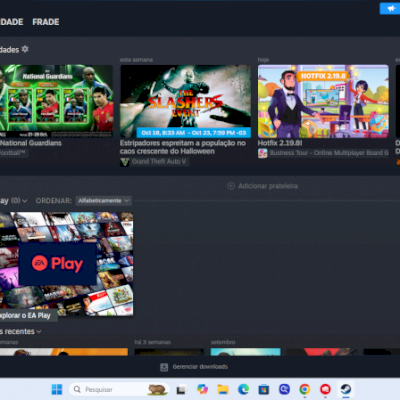Expand the EA Play (0) shelf chevron
Viewport: 400px width, 400px height.
coord(24,201)
